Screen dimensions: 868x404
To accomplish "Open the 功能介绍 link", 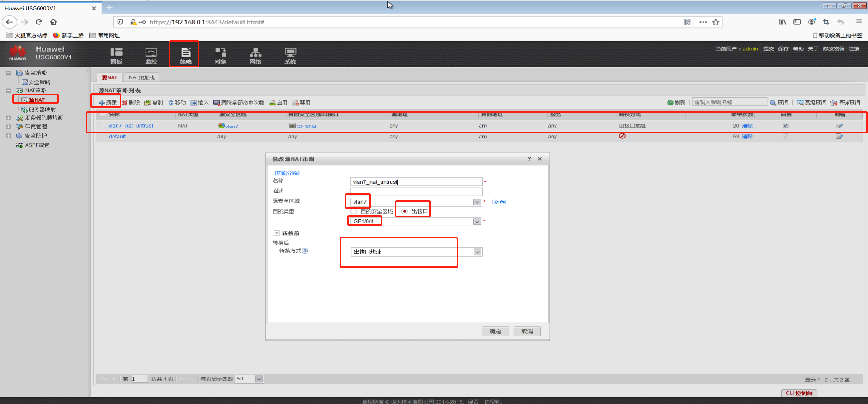I will 287,173.
